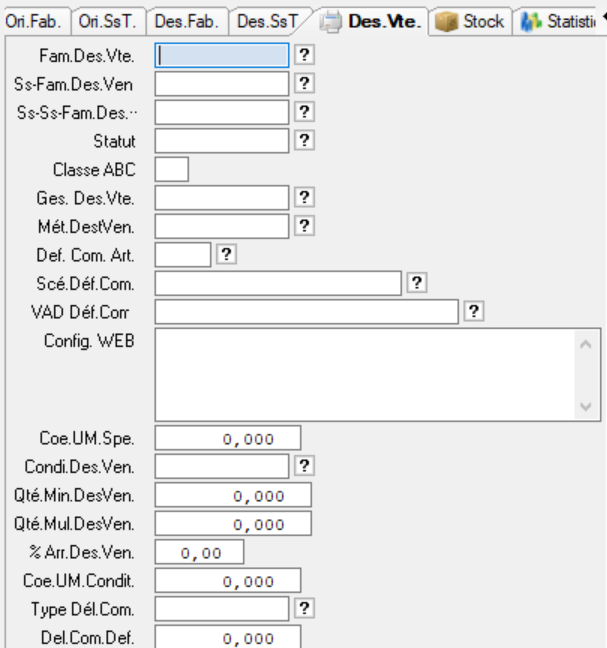This screenshot has width=607, height=648.
Task: Click lookup button for Condi.Des.Ven.
Action: [x=305, y=465]
